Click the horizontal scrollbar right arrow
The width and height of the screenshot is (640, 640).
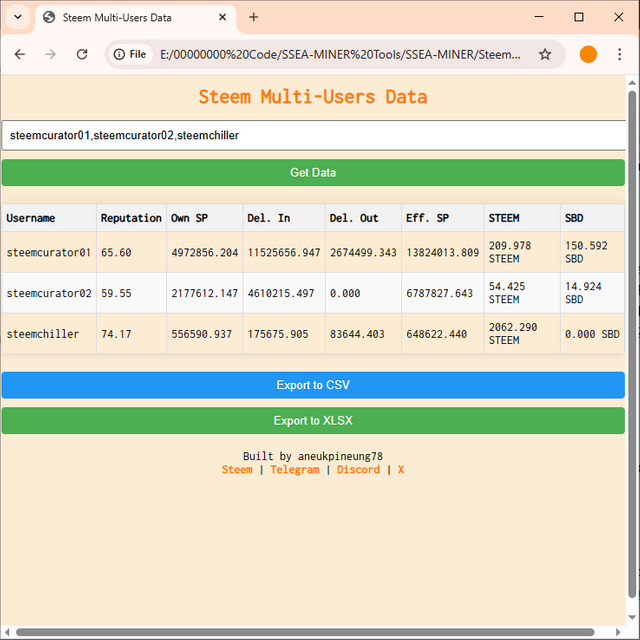coord(618,632)
